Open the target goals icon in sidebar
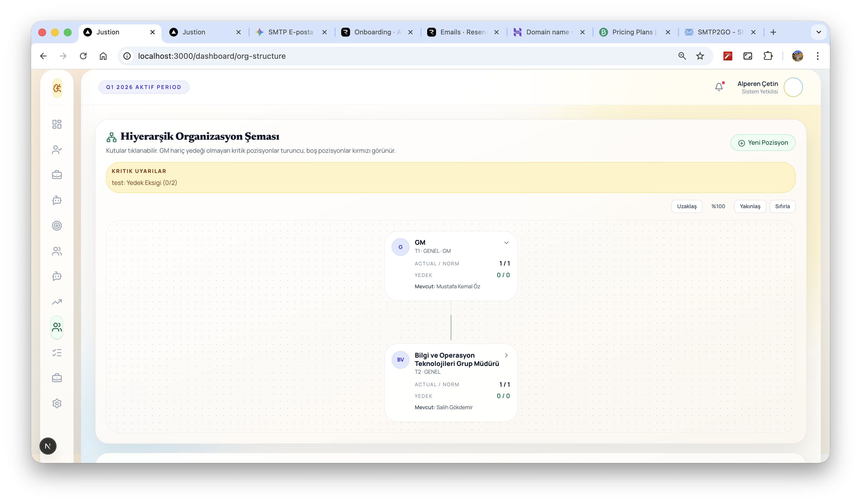This screenshot has height=504, width=861. pos(57,226)
